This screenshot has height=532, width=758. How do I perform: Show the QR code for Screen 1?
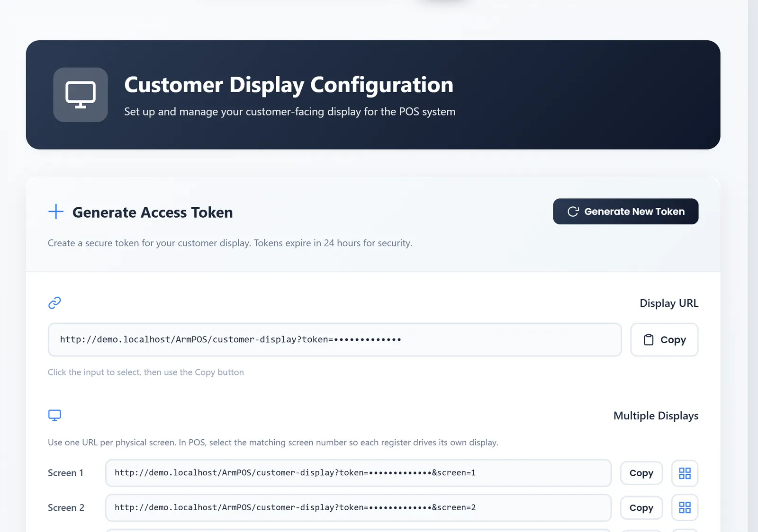pyautogui.click(x=685, y=473)
